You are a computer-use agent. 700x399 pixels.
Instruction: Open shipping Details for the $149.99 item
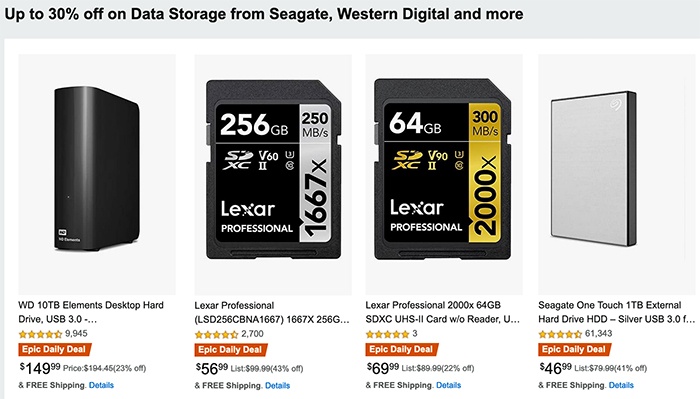tap(101, 385)
